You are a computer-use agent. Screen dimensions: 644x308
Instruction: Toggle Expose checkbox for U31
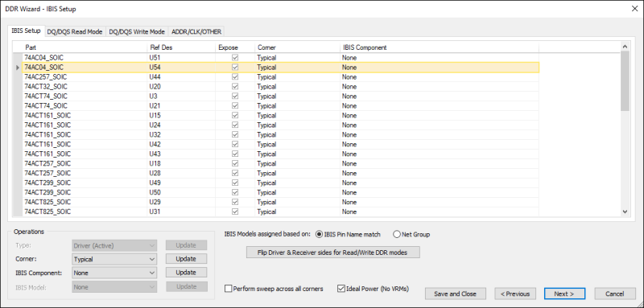235,212
